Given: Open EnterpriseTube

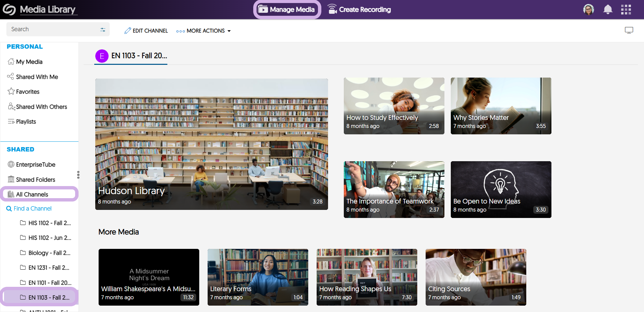Looking at the screenshot, I should [32, 165].
